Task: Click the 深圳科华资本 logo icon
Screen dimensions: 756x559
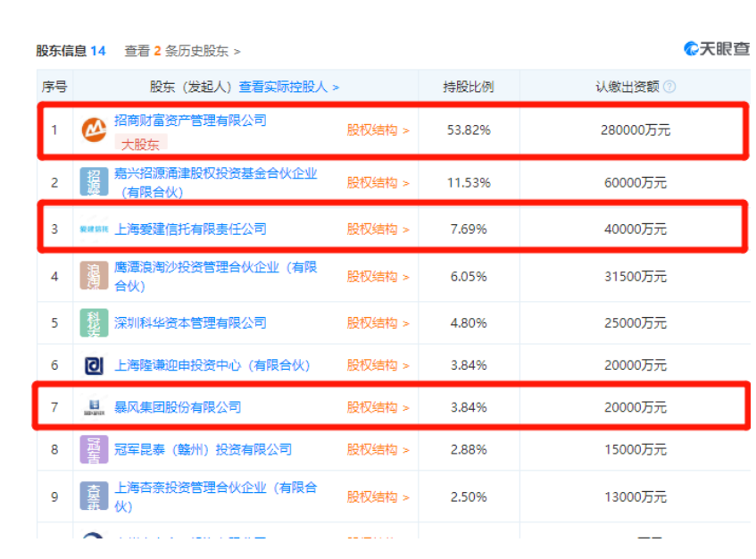Action: (x=94, y=322)
